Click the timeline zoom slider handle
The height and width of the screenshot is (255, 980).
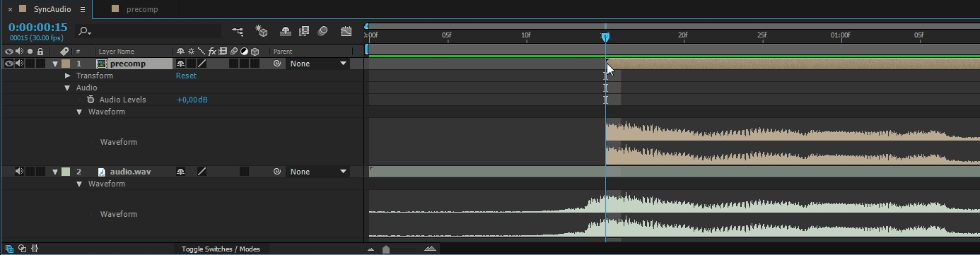(385, 249)
